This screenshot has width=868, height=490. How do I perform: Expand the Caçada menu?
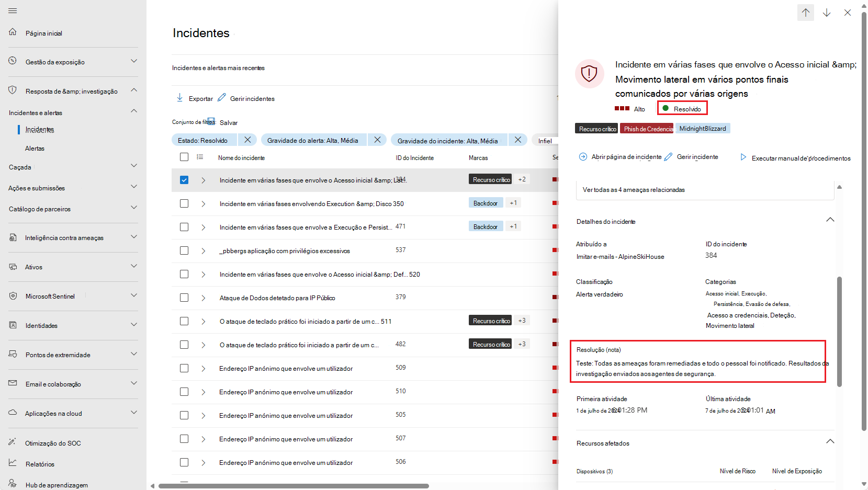[134, 166]
